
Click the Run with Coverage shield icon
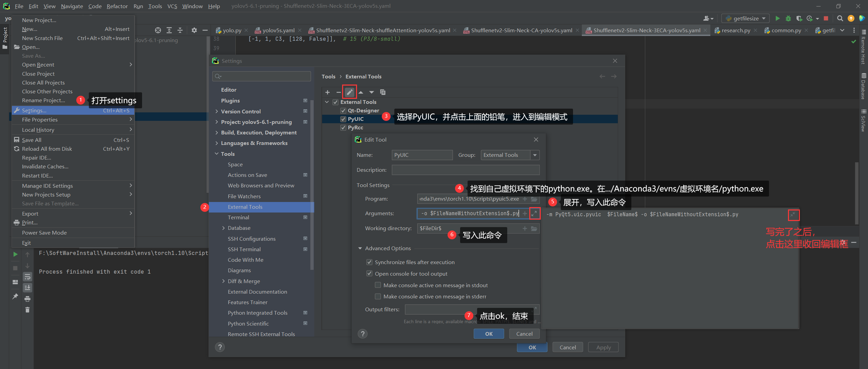point(799,18)
